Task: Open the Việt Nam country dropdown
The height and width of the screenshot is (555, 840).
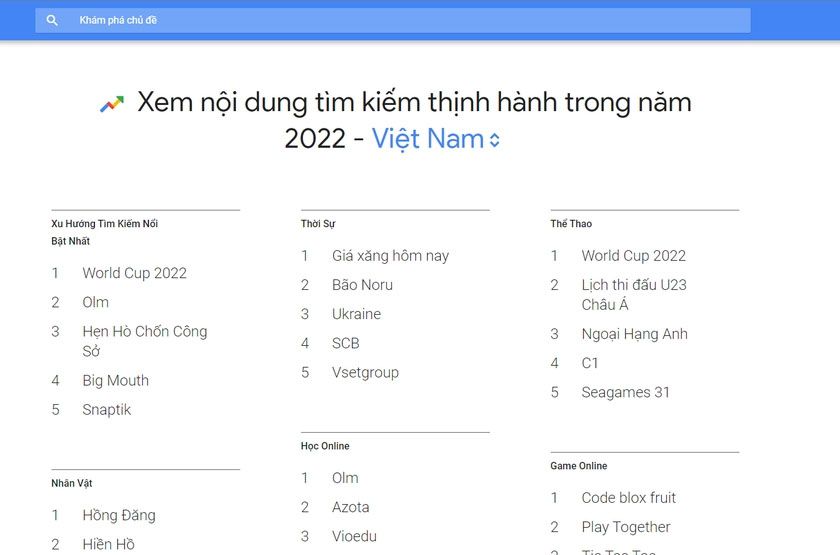Action: pos(436,139)
